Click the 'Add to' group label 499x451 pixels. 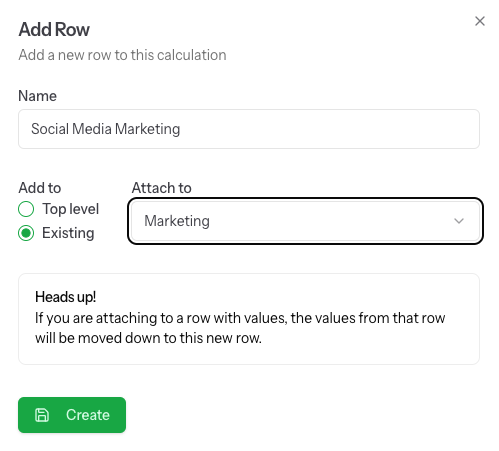pos(40,188)
